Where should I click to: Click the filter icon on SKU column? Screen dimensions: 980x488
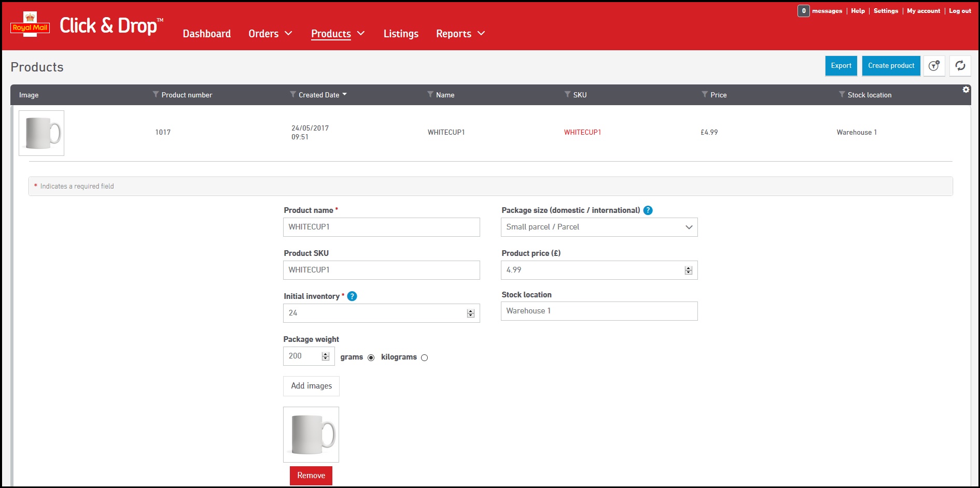[567, 94]
